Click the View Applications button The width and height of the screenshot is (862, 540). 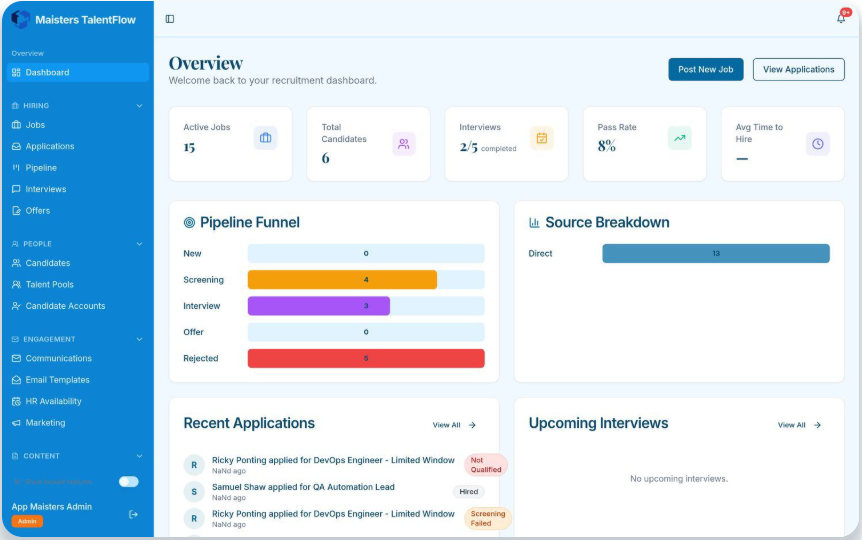tap(799, 69)
